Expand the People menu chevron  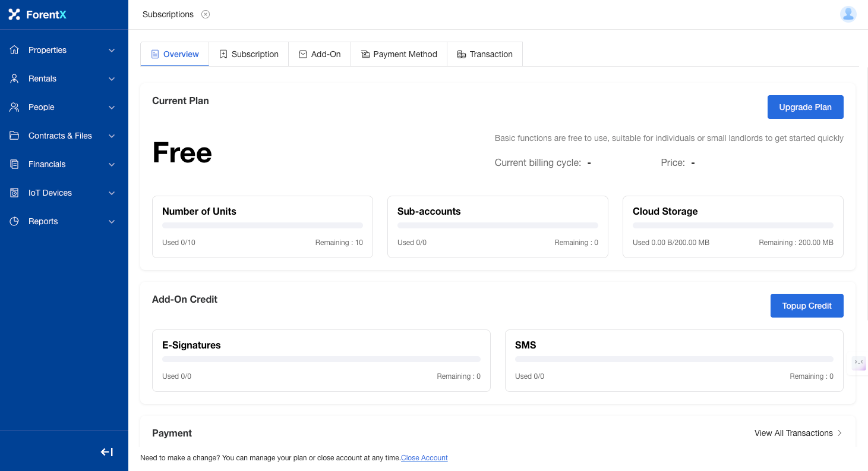tap(112, 108)
